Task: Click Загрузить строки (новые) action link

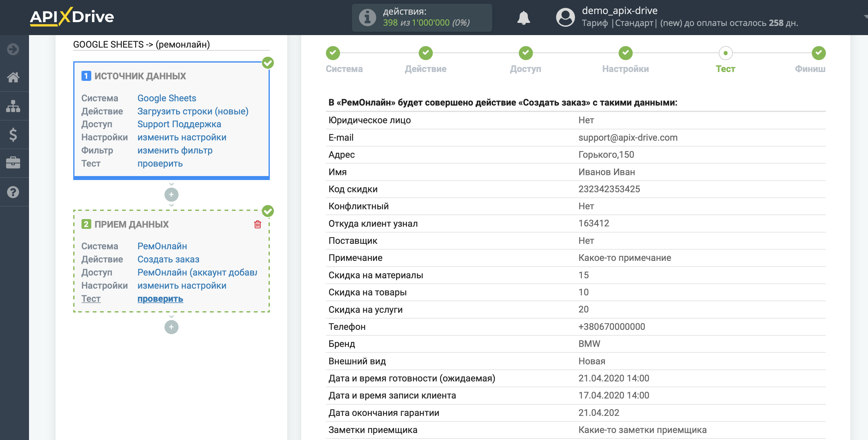Action: (x=193, y=111)
